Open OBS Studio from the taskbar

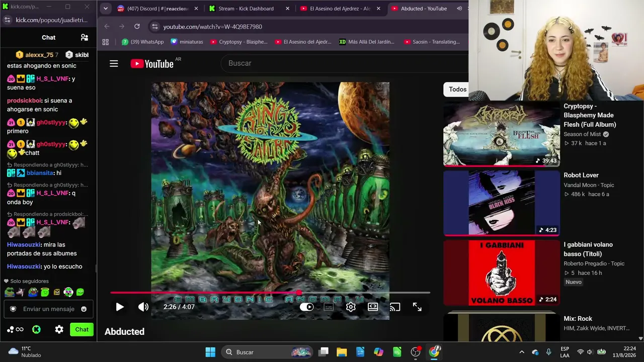pos(416,352)
